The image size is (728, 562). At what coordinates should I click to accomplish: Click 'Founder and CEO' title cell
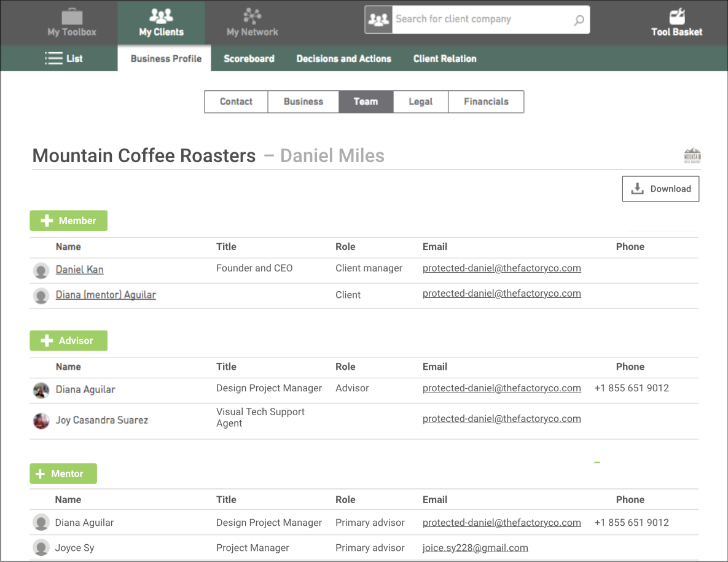[254, 268]
